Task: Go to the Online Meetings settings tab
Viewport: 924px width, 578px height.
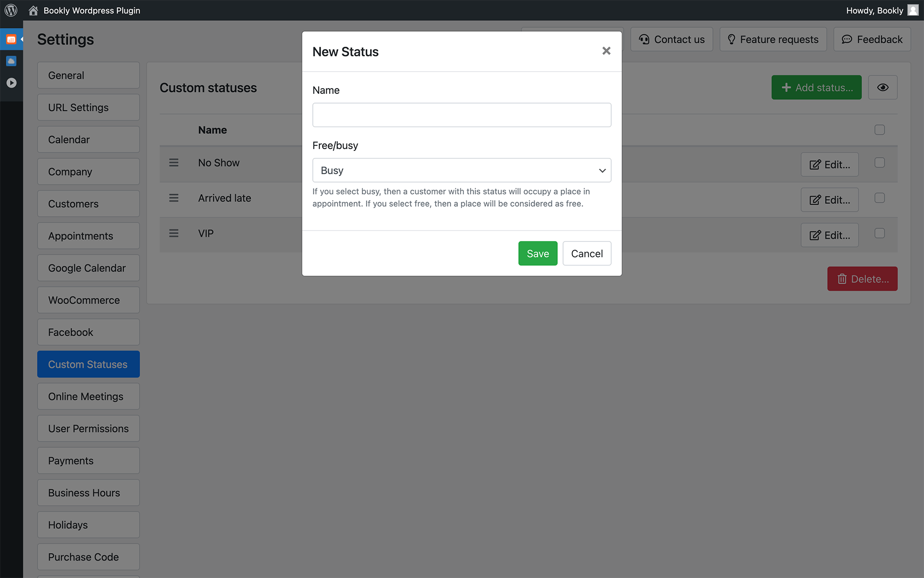Action: [x=88, y=396]
